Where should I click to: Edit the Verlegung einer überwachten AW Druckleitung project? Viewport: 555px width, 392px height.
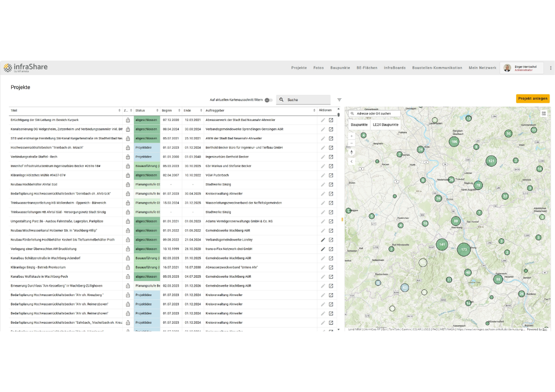323,249
